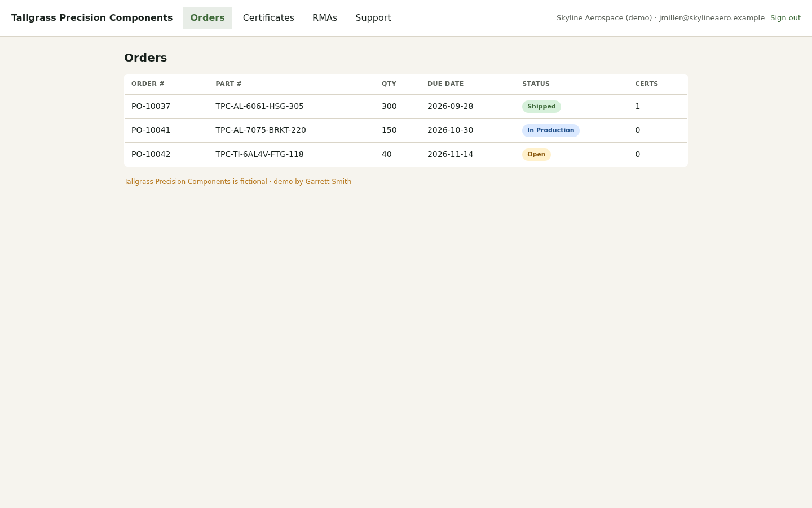812x508 pixels.
Task: Click quantity 150 in the orders table
Action: pos(389,130)
